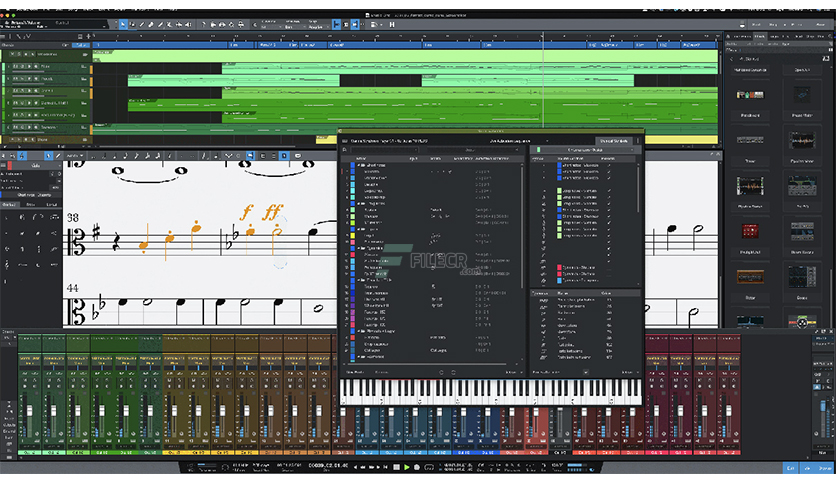
Task: Toggle the checkbox at bottom of Sound Variations right pane
Action: pos(586,372)
